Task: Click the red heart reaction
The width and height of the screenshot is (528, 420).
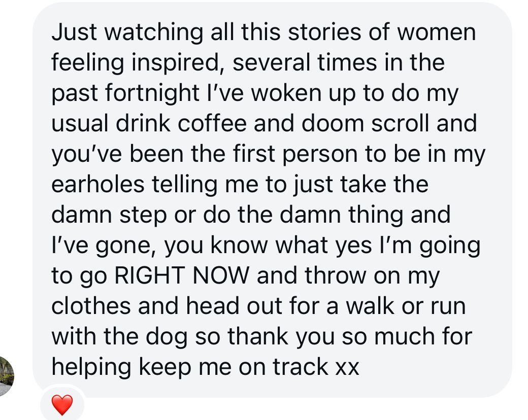Action: 62,406
